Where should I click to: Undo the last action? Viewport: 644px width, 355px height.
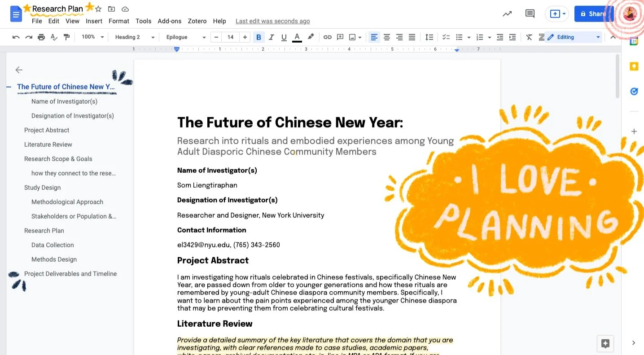(16, 37)
